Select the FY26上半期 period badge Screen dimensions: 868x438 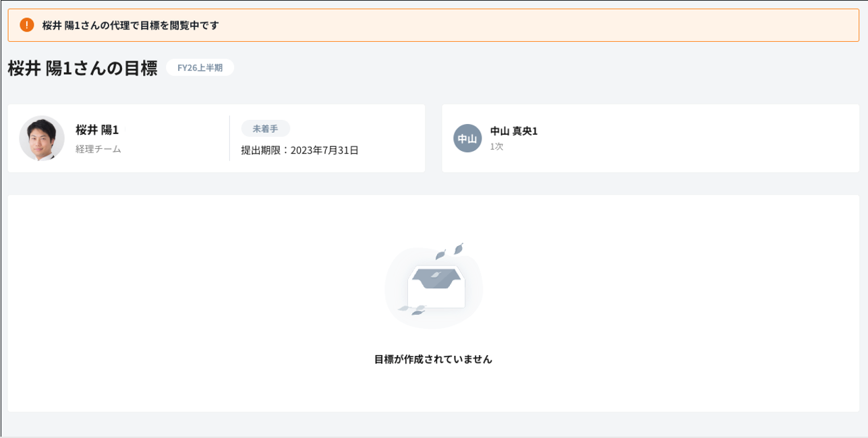tap(200, 67)
